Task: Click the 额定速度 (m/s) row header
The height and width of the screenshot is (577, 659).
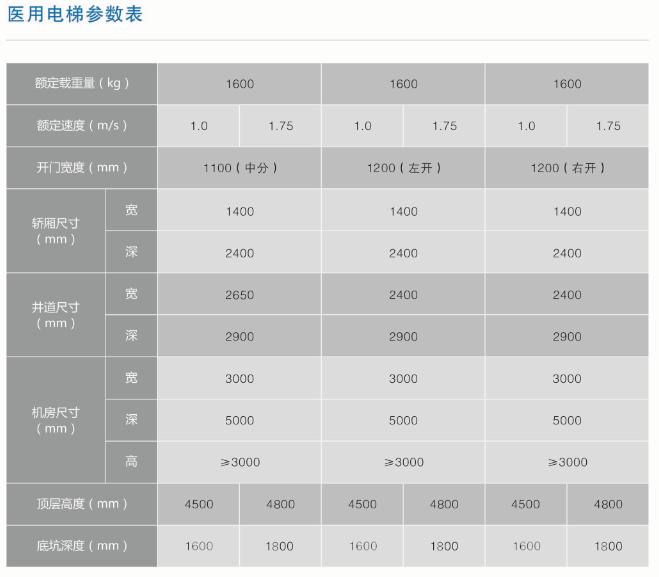Action: click(x=82, y=126)
